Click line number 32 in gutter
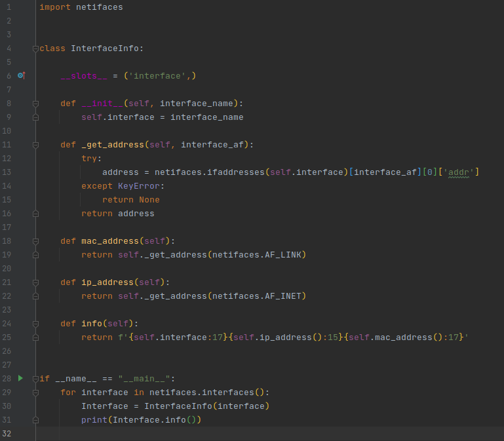 7,434
